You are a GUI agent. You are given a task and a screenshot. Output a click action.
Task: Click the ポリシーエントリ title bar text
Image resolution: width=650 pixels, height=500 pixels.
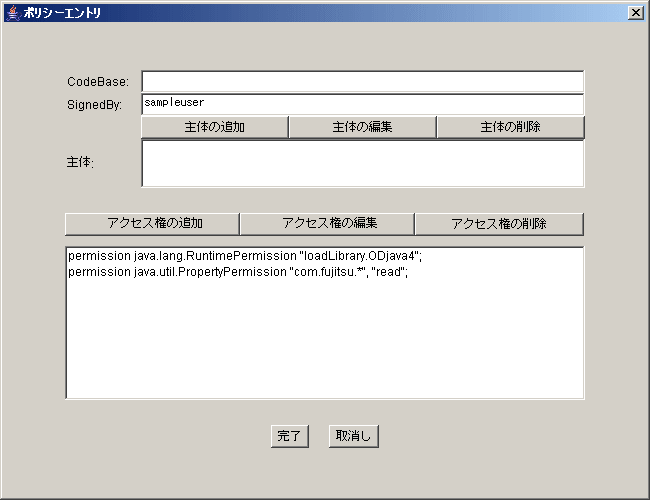tap(62, 12)
